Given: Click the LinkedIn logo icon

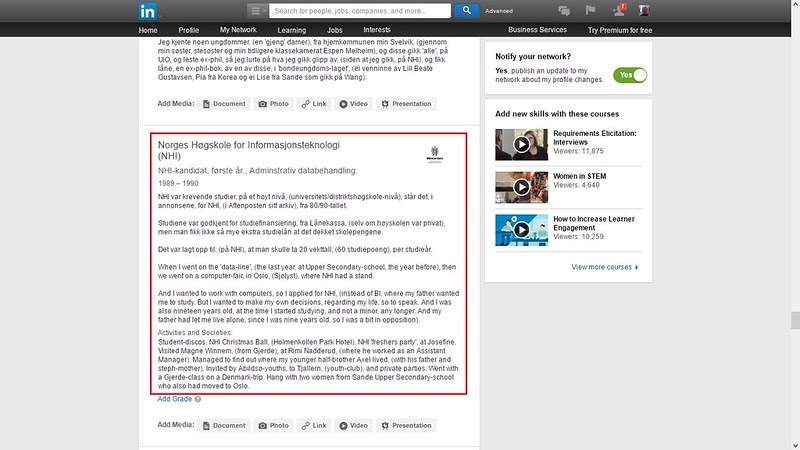Looking at the screenshot, I should [147, 11].
